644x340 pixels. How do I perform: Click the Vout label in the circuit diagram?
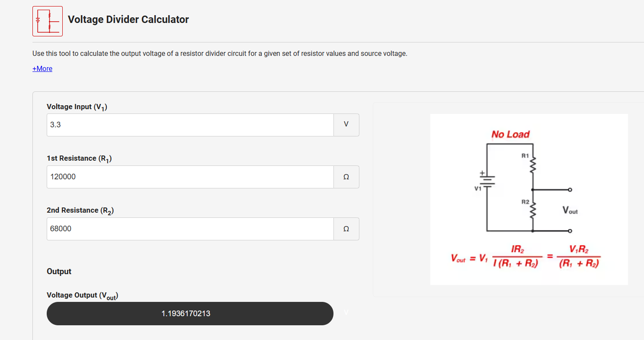point(570,211)
